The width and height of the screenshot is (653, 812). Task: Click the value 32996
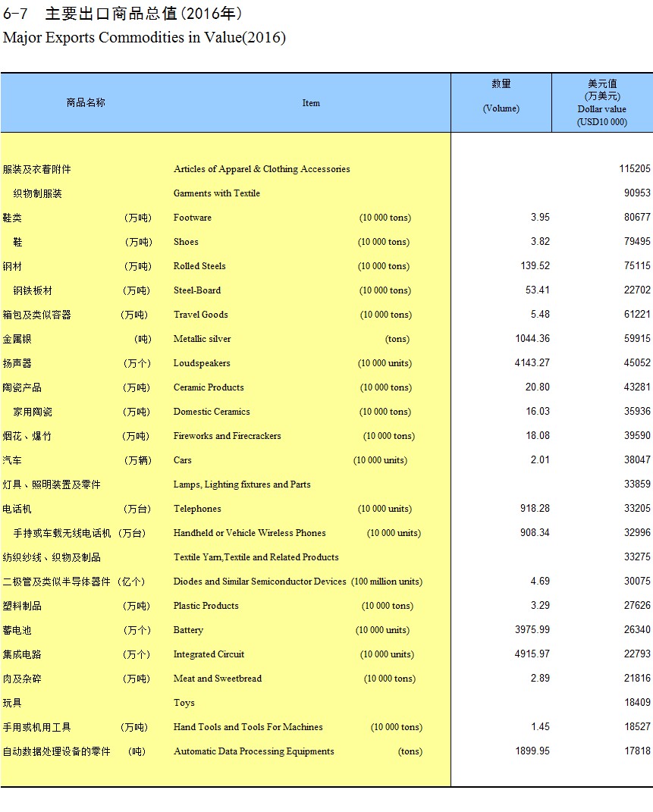coord(637,533)
